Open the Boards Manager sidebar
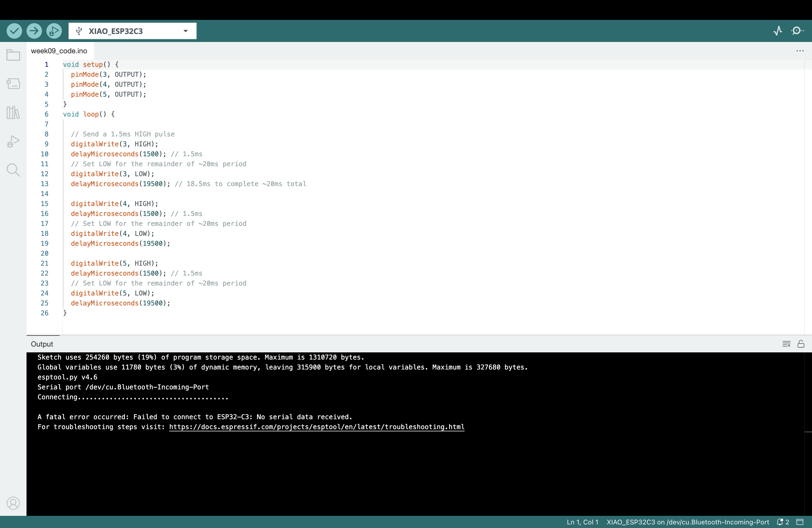The height and width of the screenshot is (528, 812). pos(13,84)
